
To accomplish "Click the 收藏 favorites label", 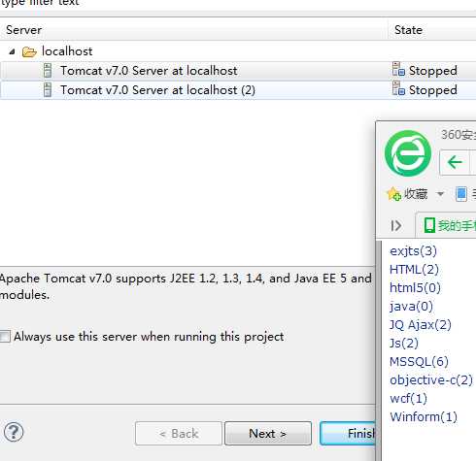I will (x=416, y=194).
